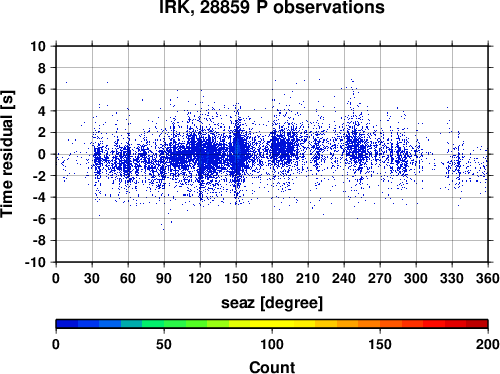Click the 'seaz [degree]' x-axis label

pyautogui.click(x=272, y=303)
